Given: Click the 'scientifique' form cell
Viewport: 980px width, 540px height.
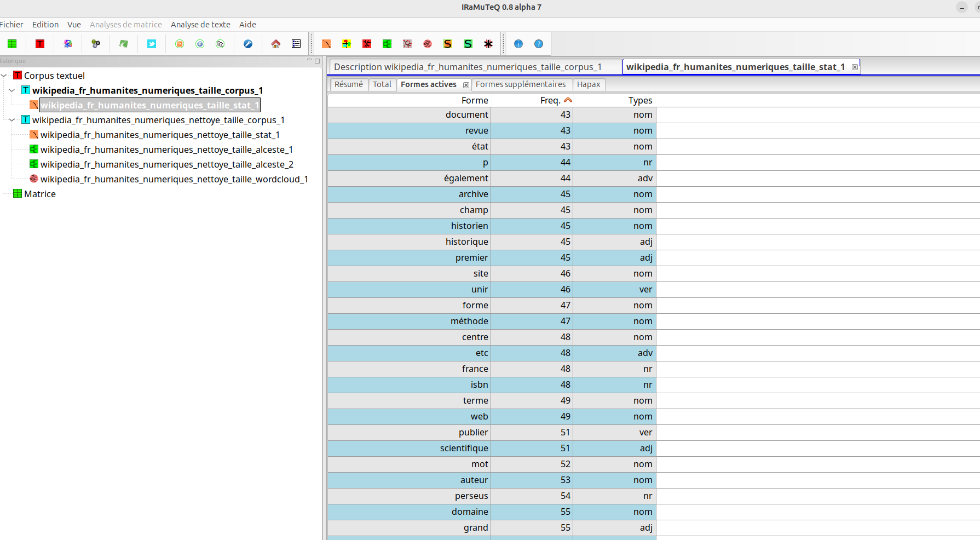Looking at the screenshot, I should (409, 448).
